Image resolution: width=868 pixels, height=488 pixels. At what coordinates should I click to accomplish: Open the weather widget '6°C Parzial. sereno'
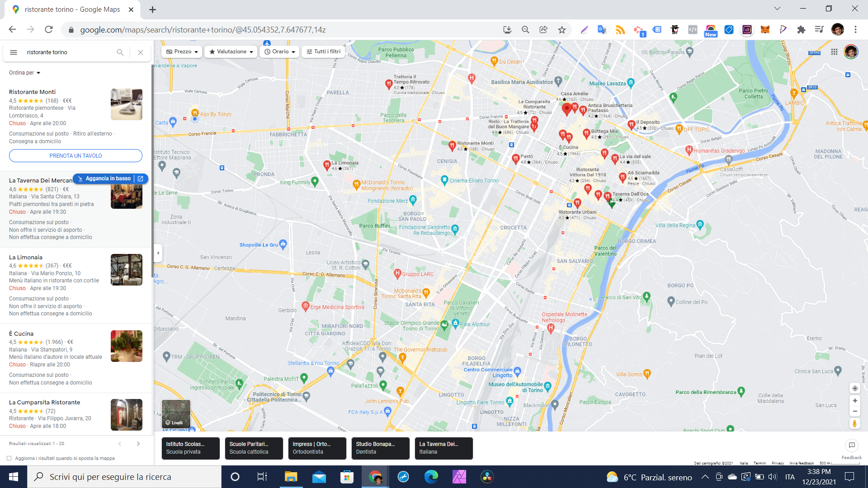point(649,477)
